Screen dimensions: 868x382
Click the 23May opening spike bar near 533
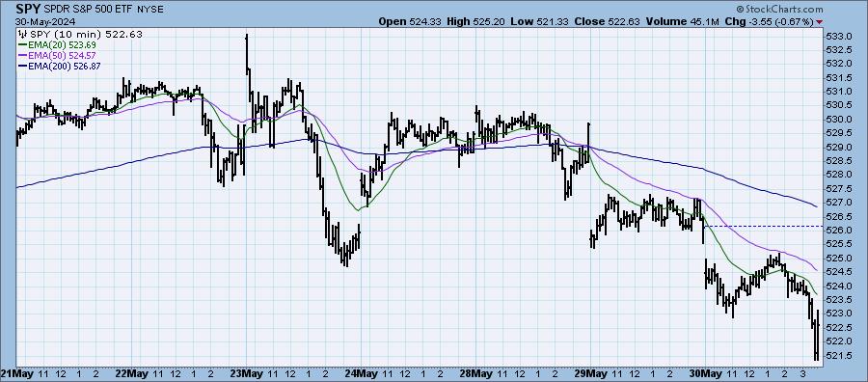(247, 53)
